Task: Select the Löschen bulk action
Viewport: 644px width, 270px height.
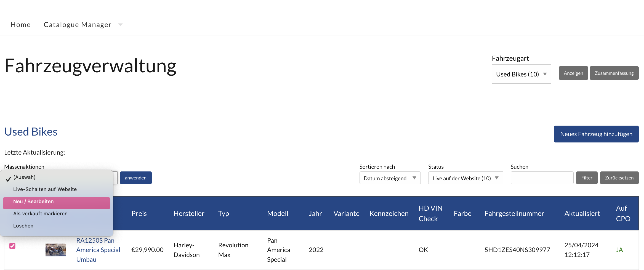Action: click(23, 226)
